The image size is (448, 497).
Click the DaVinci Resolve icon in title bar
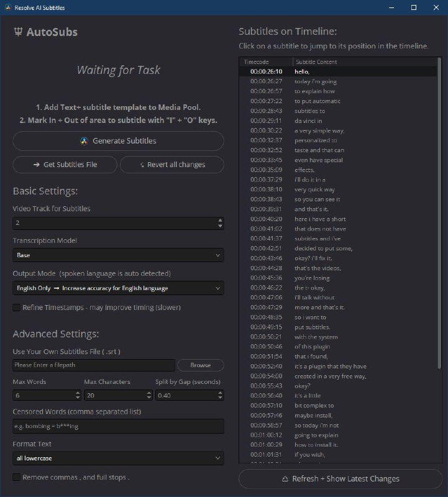(x=7, y=7)
